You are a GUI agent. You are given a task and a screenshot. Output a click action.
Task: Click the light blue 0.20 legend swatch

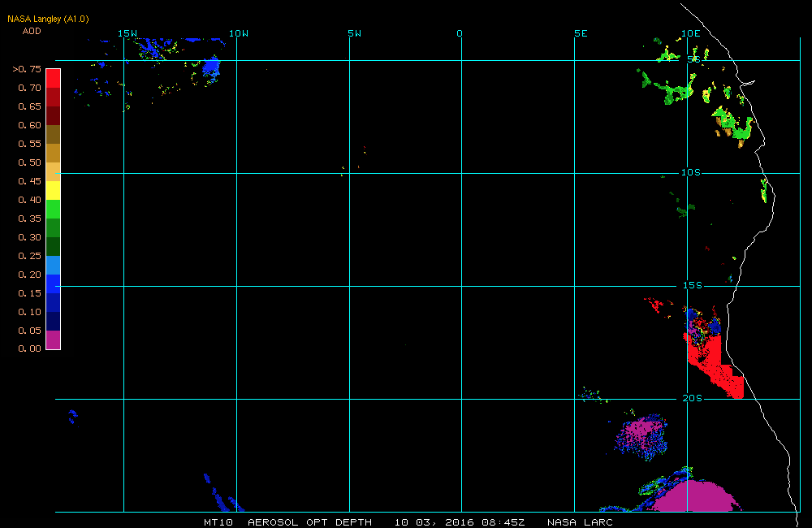(54, 265)
